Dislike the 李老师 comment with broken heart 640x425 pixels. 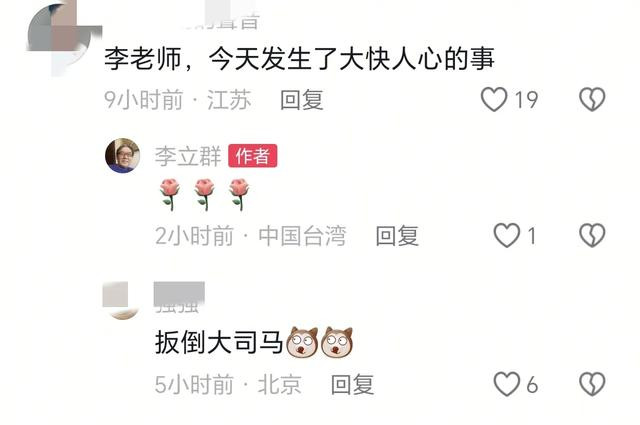point(592,99)
